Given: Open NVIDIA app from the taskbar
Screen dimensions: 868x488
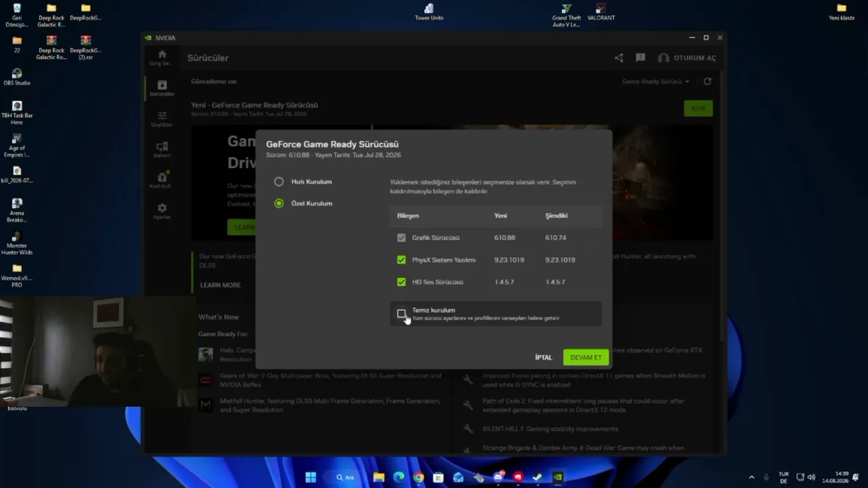Looking at the screenshot, I should 557,477.
